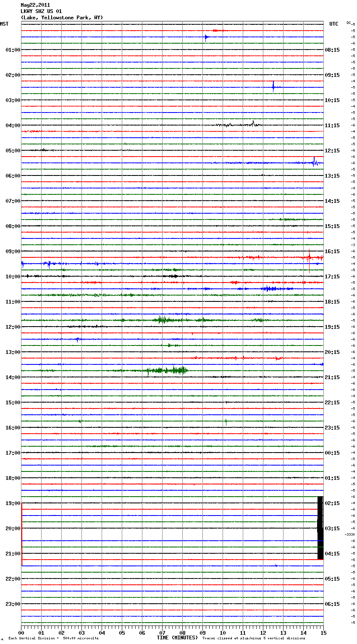Select the 02:00 MST time label
This screenshot has width=357, height=644.
coord(13,75)
